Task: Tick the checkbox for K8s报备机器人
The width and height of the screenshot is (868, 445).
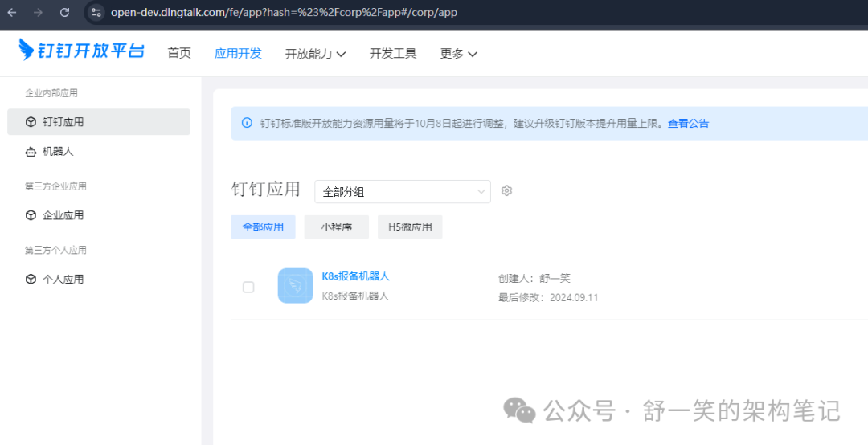Action: [x=248, y=287]
